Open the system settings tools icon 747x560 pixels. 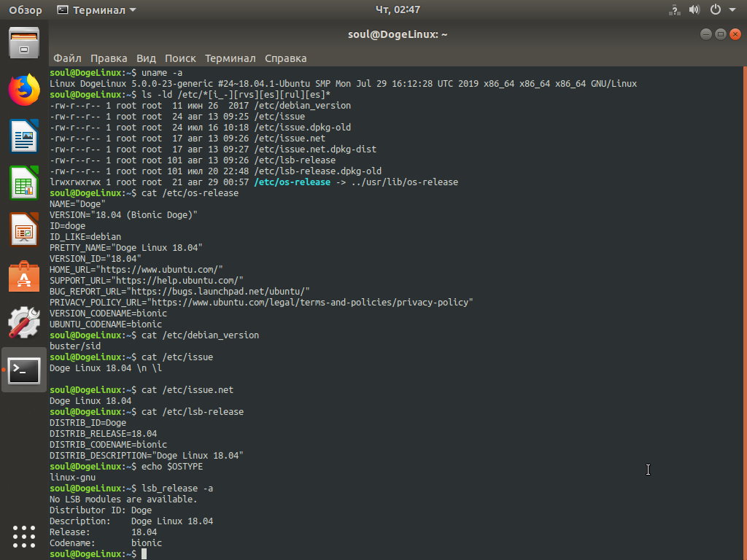click(24, 322)
